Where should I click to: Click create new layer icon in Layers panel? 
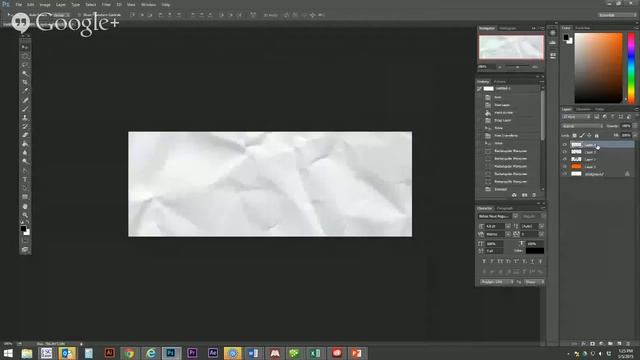(619, 344)
